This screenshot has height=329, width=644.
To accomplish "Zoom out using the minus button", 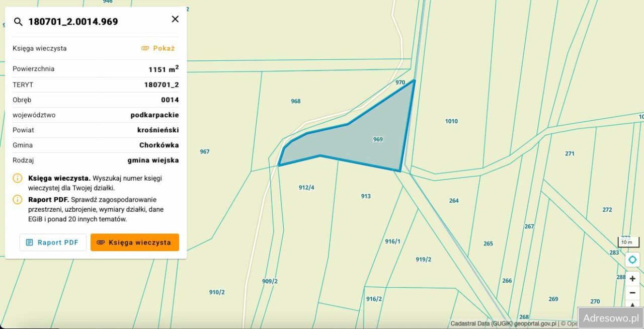I will 632,293.
